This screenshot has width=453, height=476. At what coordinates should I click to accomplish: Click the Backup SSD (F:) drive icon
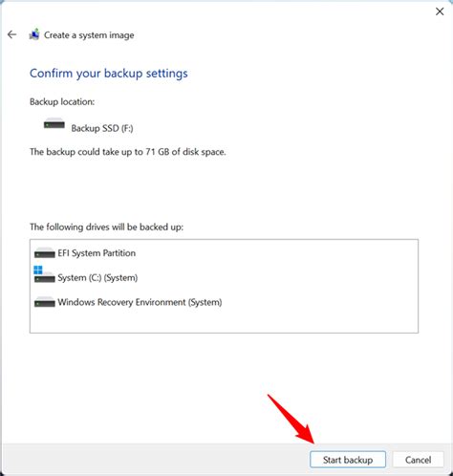[54, 123]
